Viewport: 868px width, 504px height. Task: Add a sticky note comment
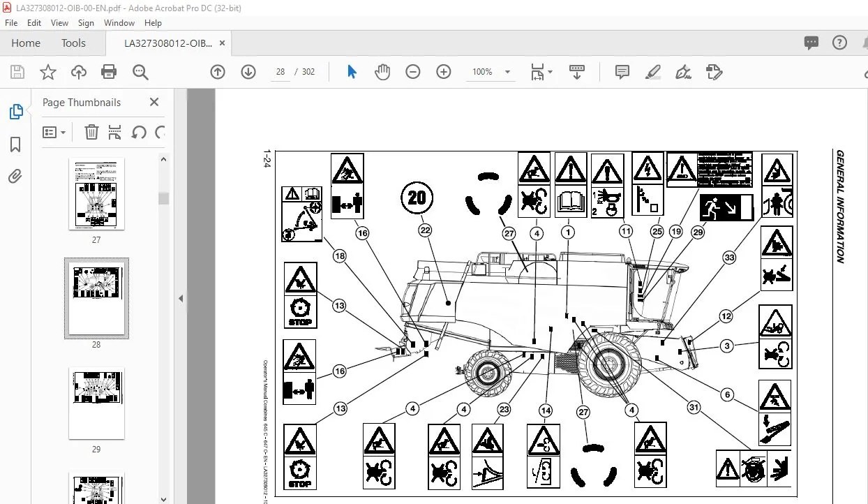tap(622, 72)
